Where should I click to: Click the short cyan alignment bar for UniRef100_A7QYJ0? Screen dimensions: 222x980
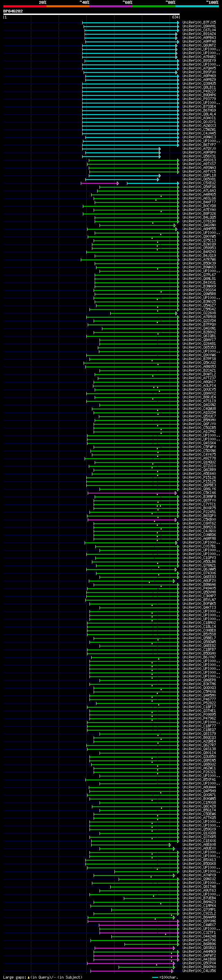(121, 149)
